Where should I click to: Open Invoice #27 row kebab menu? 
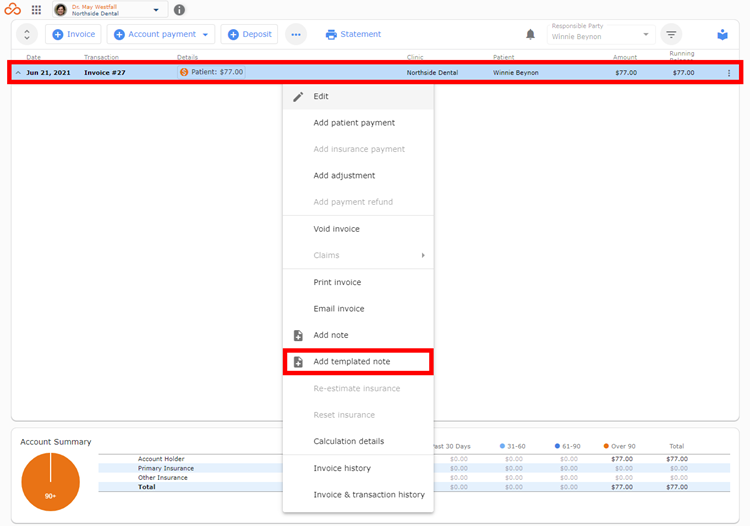pos(729,73)
